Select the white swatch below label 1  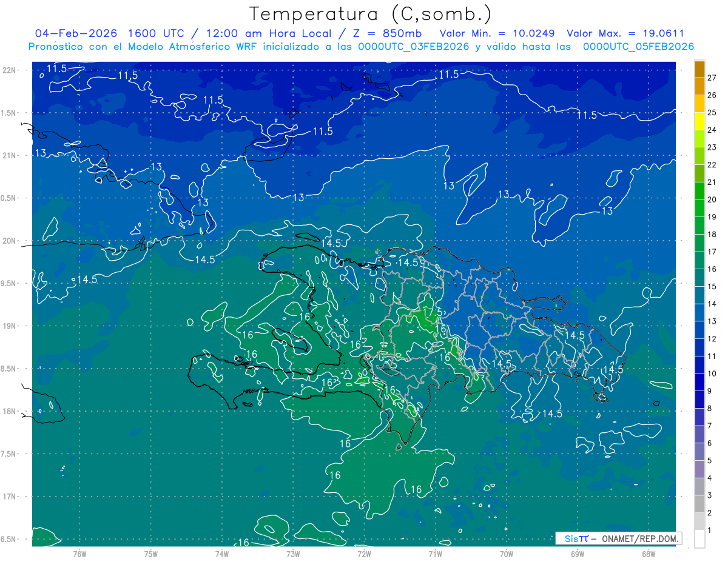point(699,539)
